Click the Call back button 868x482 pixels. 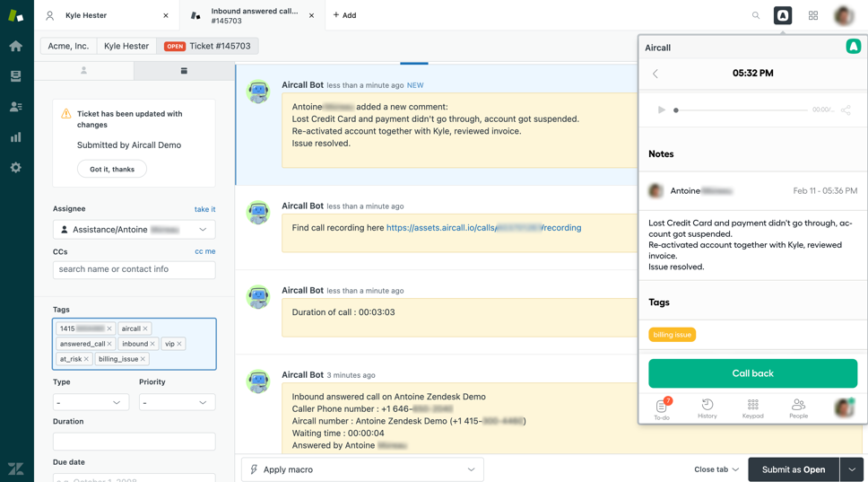[x=753, y=373]
